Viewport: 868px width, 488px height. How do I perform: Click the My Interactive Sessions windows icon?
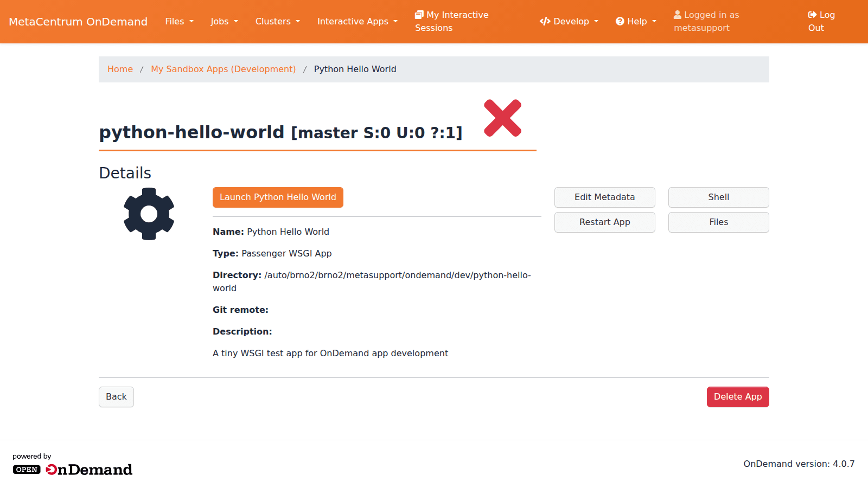(419, 15)
